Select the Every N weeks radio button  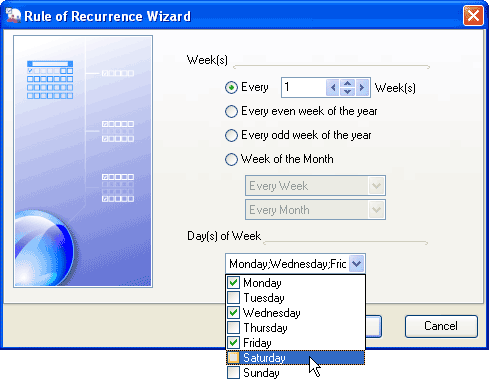click(x=231, y=88)
